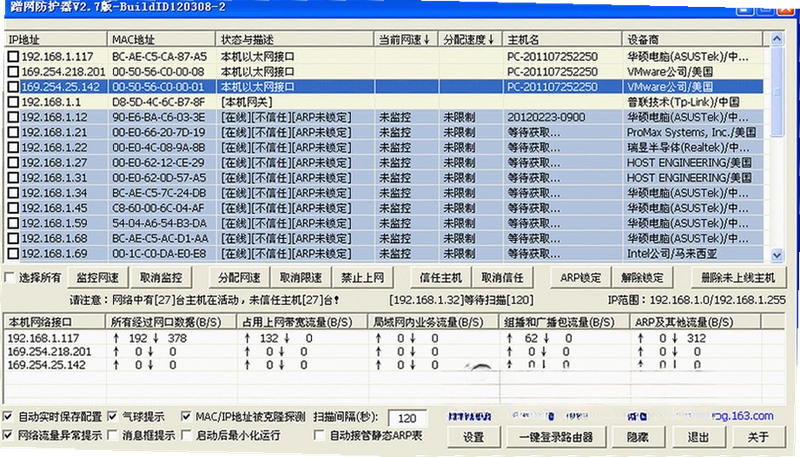The height and width of the screenshot is (457, 800).
Task: Sort by 分配速度 column header
Action: point(470,39)
